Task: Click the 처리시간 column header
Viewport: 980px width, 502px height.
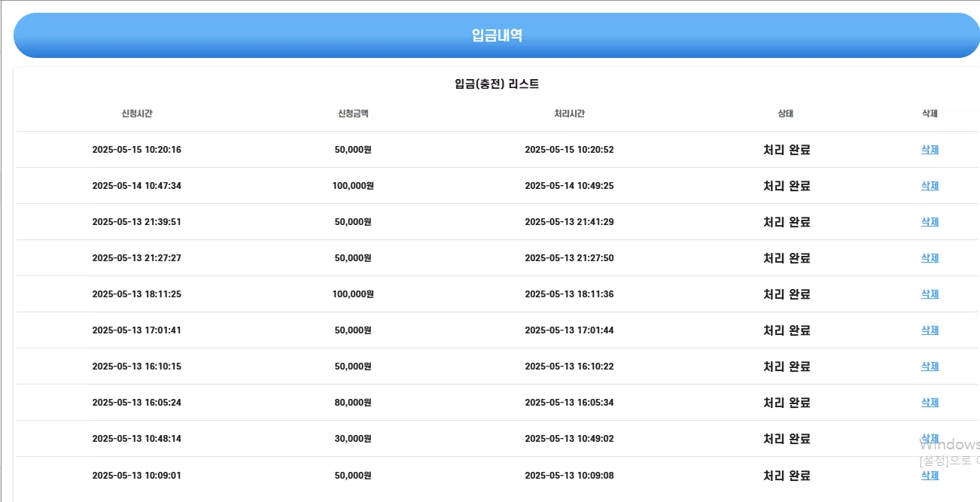Action: point(569,114)
